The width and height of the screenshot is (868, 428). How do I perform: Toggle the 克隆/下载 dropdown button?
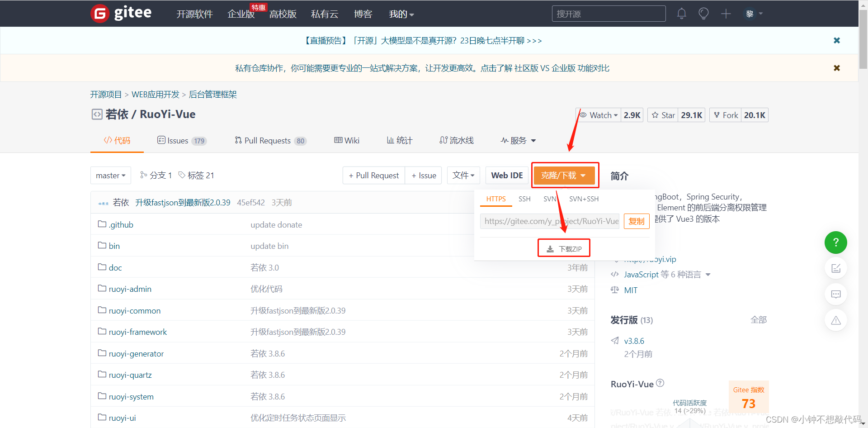coord(564,175)
